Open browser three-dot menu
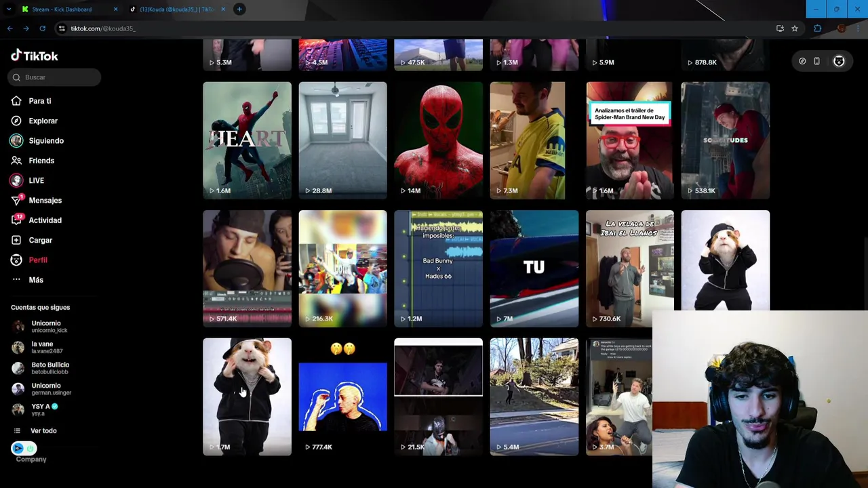 859,28
